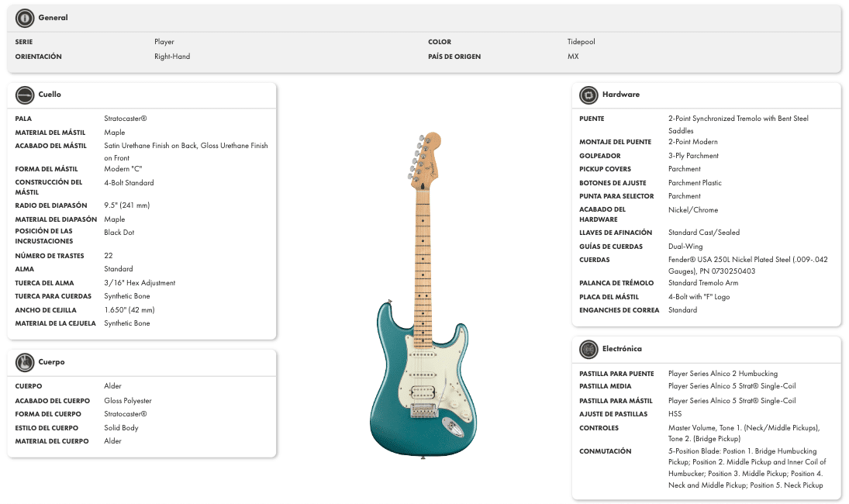This screenshot has height=504, width=849.
Task: Click the PALA value Stratocaster®
Action: (125, 119)
